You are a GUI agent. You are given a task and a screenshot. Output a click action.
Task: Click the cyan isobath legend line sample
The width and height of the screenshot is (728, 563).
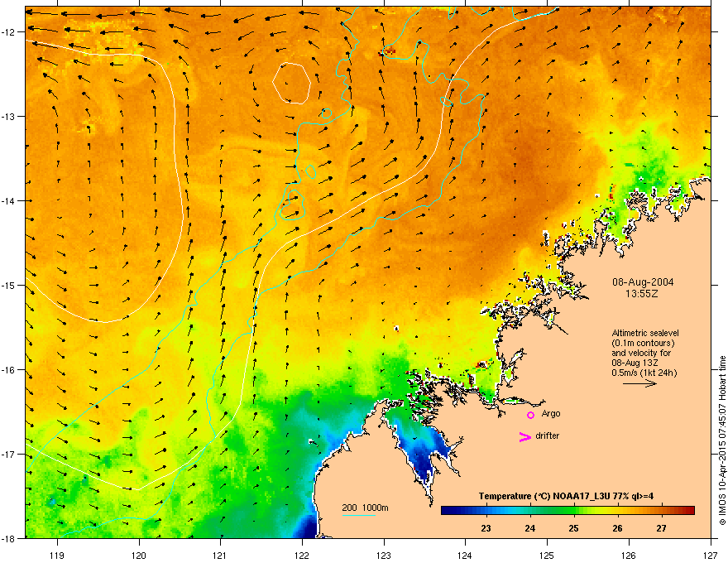358,515
